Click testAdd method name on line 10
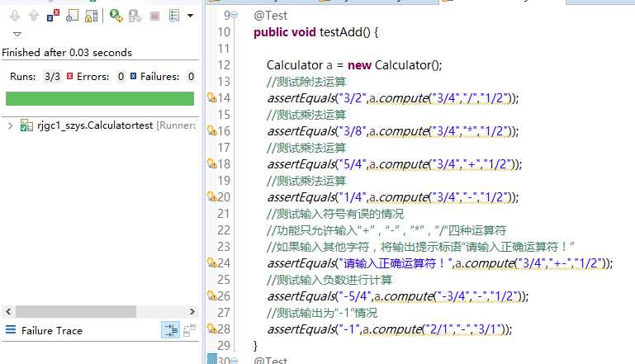 [340, 32]
